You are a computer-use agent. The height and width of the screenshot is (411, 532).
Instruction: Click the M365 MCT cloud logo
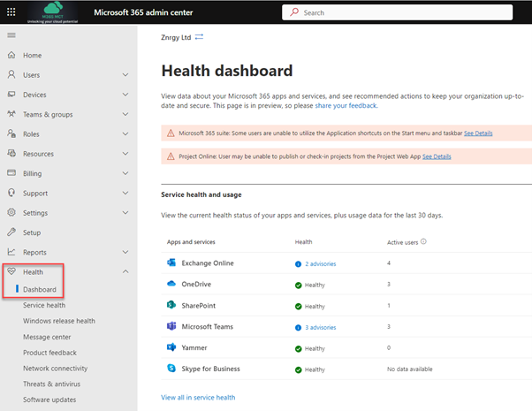(53, 12)
